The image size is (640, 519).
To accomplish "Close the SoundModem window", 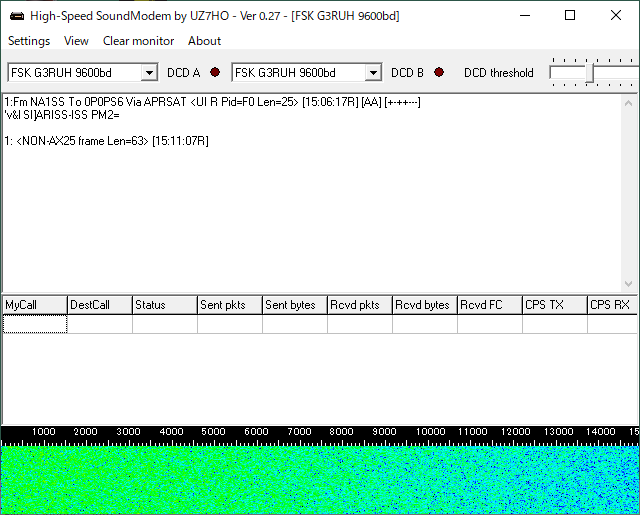I will coord(616,16).
